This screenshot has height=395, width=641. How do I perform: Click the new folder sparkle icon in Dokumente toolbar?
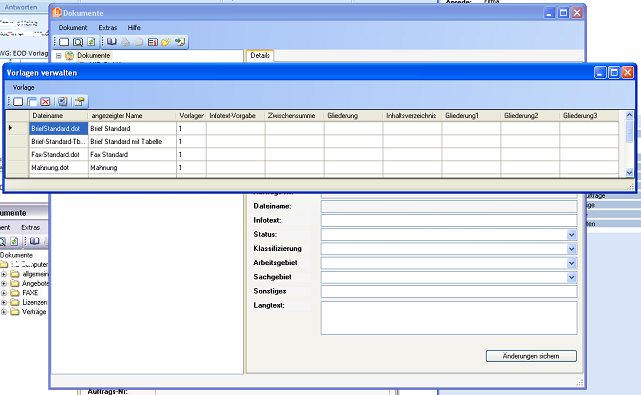166,42
